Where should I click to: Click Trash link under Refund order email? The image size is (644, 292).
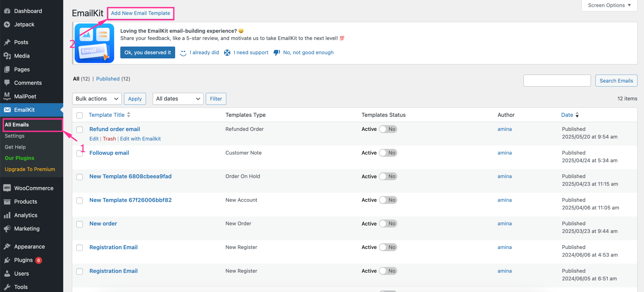click(109, 139)
